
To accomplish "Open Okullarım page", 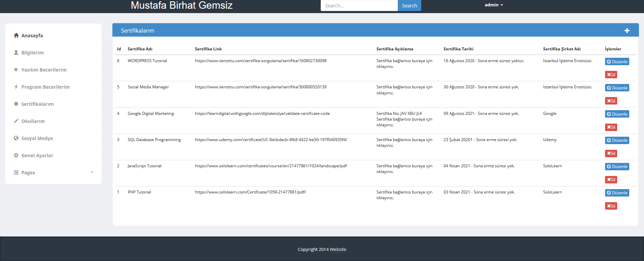I will (x=33, y=121).
